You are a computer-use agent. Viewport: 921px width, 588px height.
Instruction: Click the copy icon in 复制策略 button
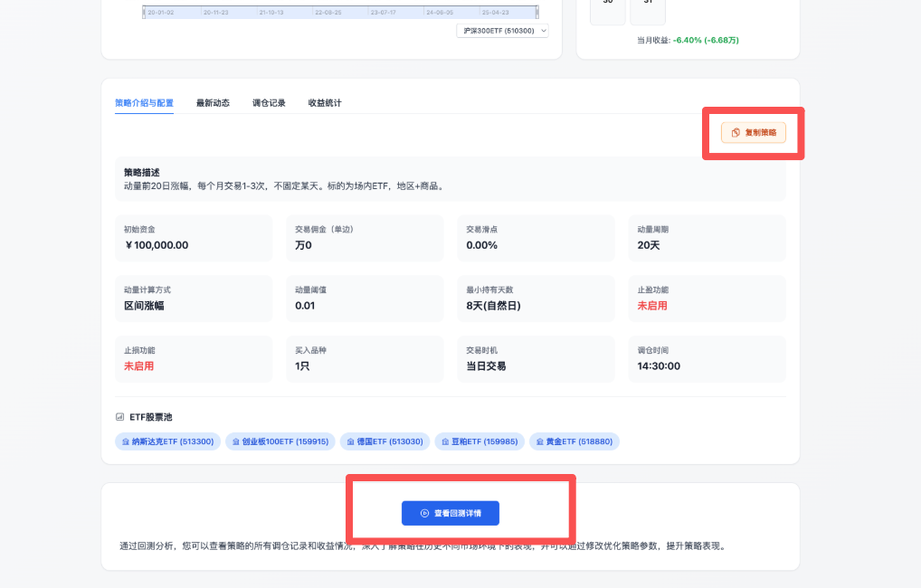736,133
